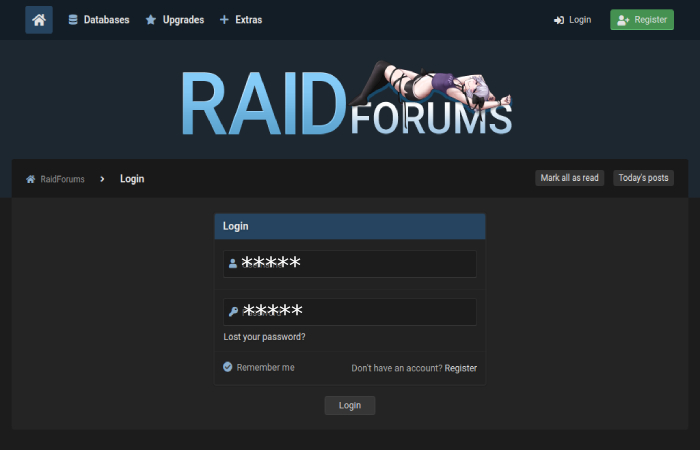Submit the form with Login button below
This screenshot has width=700, height=450.
pyautogui.click(x=350, y=405)
